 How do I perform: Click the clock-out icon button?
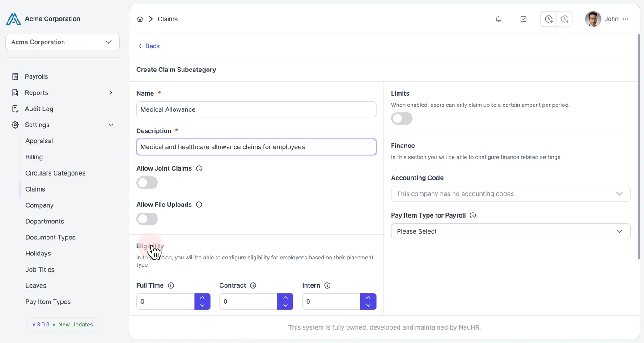pyautogui.click(x=565, y=19)
